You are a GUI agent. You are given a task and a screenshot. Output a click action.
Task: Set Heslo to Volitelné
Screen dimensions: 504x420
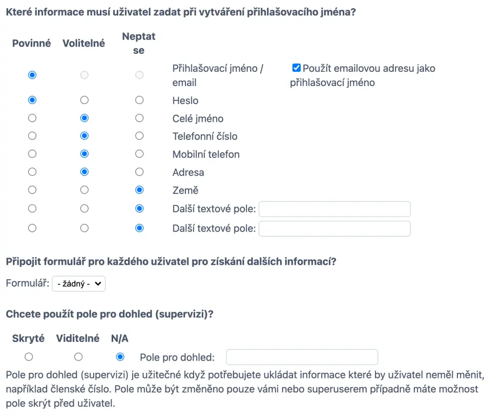click(85, 100)
